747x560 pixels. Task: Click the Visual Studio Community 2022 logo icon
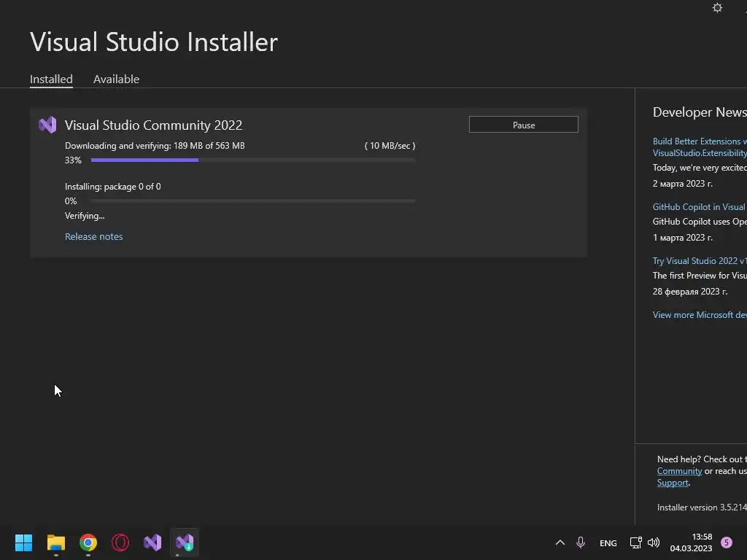coord(47,125)
